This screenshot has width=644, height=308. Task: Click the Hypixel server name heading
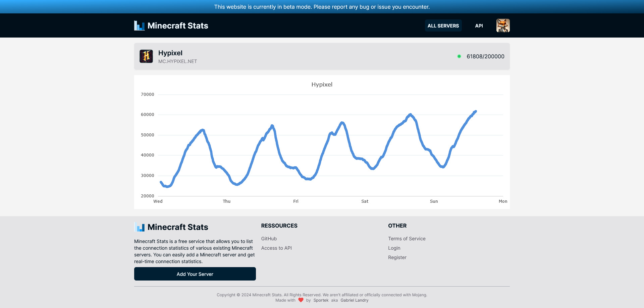click(x=170, y=53)
